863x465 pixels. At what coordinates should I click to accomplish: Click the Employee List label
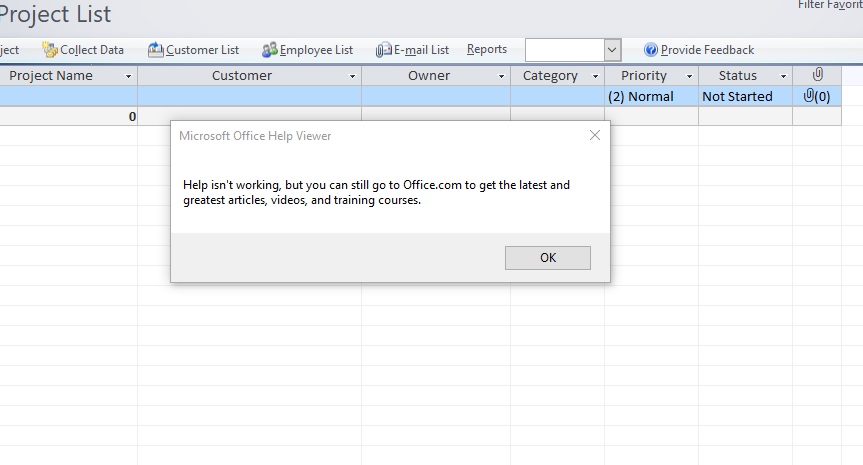coord(316,50)
